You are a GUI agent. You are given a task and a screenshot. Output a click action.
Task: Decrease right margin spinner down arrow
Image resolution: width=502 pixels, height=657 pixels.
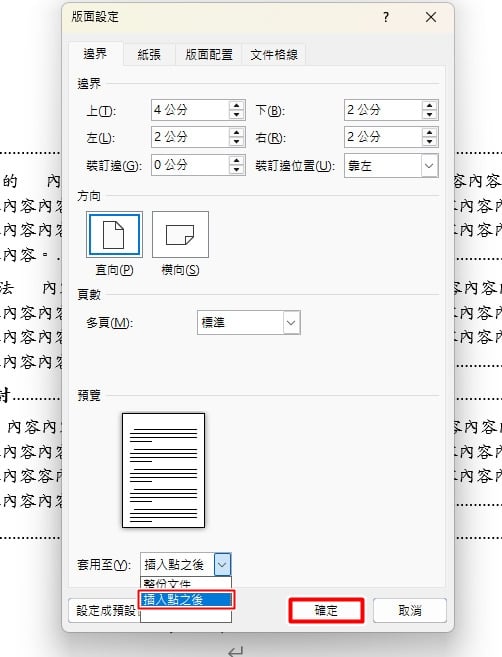point(430,142)
